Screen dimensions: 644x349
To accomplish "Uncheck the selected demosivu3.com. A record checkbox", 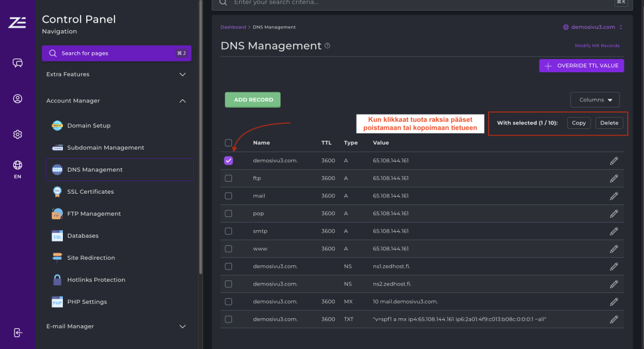I will (228, 160).
